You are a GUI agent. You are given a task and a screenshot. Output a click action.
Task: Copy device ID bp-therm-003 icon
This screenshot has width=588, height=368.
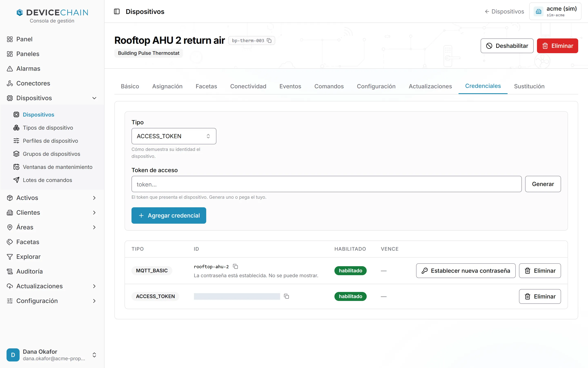click(x=269, y=40)
